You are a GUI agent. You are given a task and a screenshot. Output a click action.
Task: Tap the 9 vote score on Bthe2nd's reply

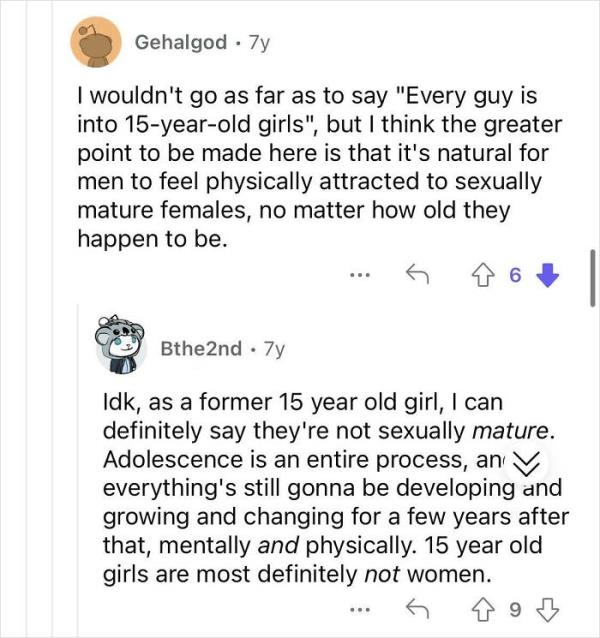pos(515,610)
